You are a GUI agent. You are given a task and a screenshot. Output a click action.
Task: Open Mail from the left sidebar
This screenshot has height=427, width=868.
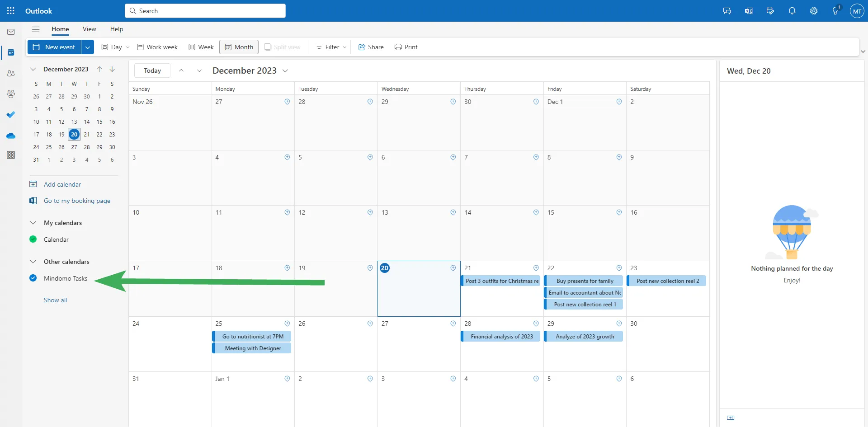11,32
